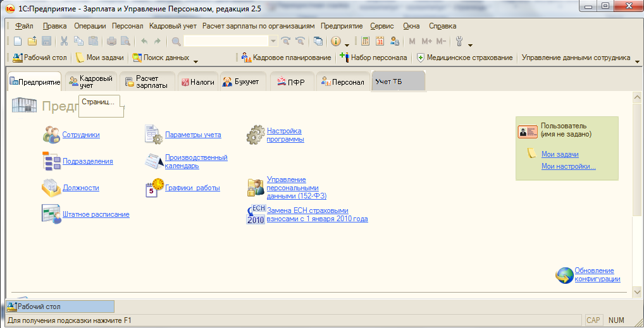The width and height of the screenshot is (644, 328).
Task: Click the Сотрудники people icon
Action: (x=51, y=135)
